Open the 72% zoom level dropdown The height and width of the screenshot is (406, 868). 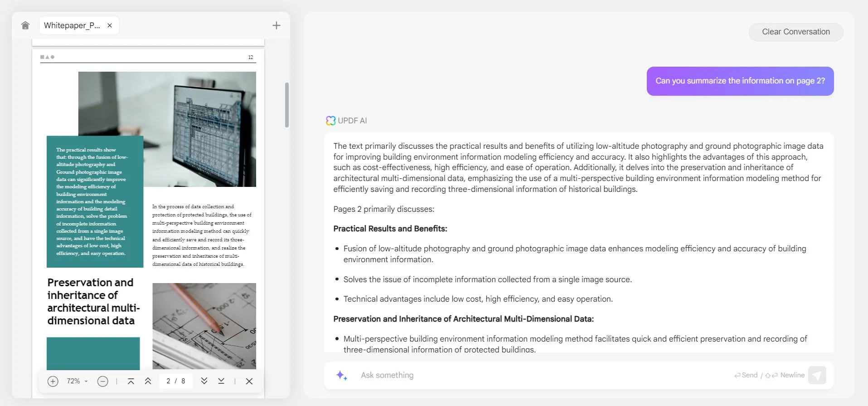[77, 382]
